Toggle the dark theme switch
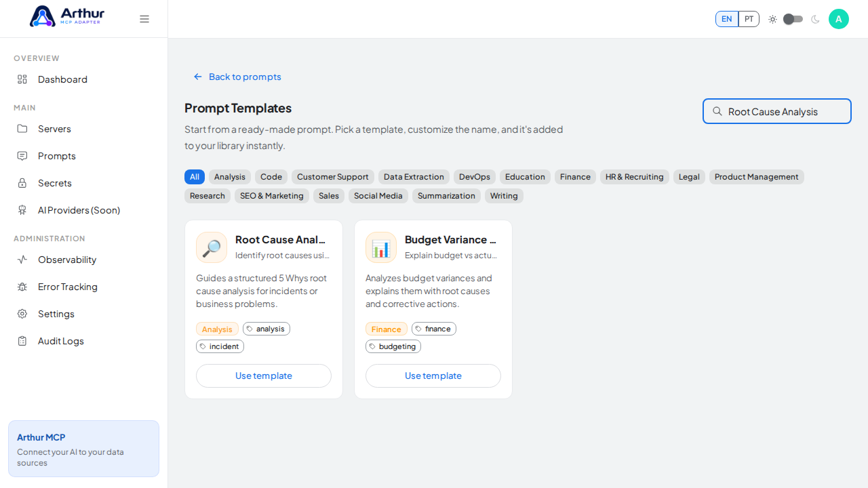 coord(793,19)
